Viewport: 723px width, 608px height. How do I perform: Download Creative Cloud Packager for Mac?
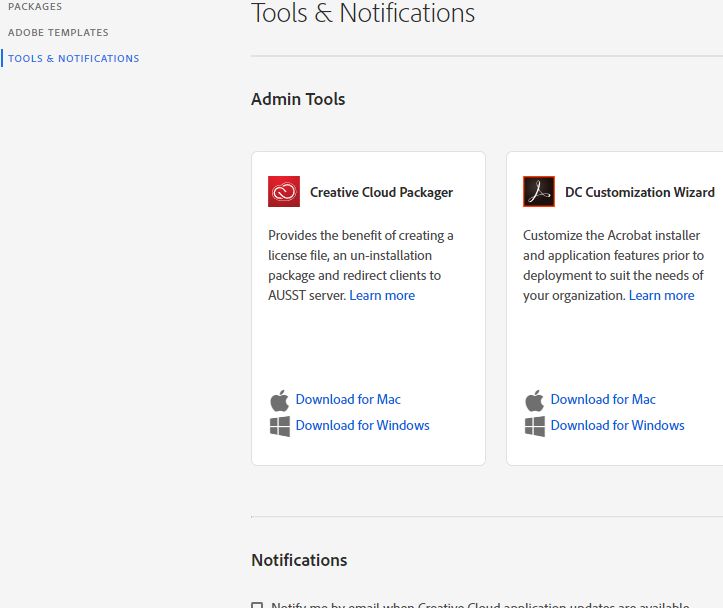click(x=348, y=399)
